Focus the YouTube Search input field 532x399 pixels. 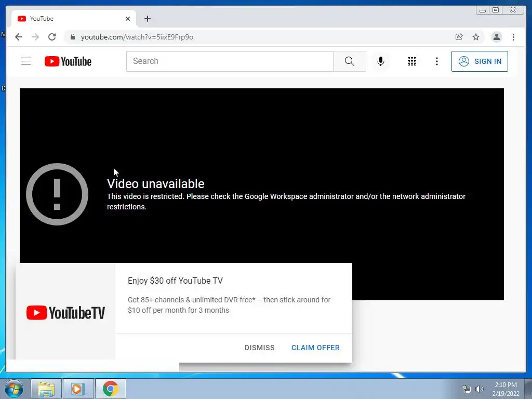230,61
